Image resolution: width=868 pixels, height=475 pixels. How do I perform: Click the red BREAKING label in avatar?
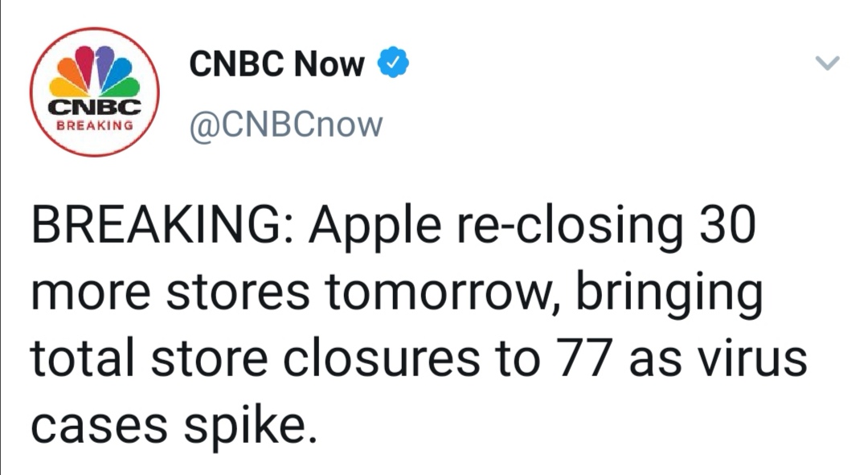pyautogui.click(x=95, y=125)
